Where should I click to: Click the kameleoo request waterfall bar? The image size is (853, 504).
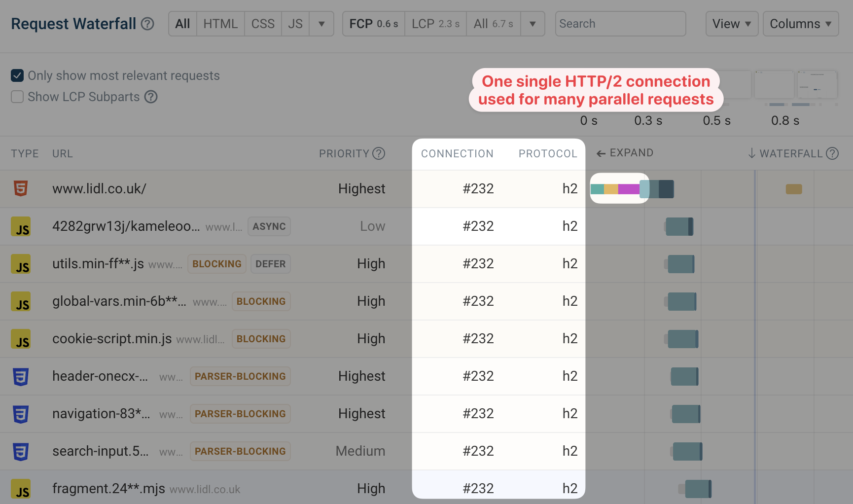pyautogui.click(x=679, y=226)
